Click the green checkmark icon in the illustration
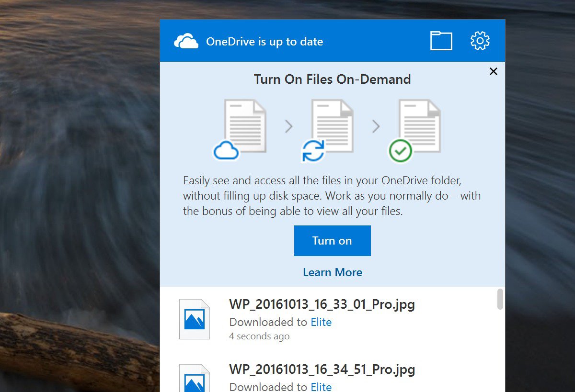This screenshot has height=392, width=575. pyautogui.click(x=401, y=151)
